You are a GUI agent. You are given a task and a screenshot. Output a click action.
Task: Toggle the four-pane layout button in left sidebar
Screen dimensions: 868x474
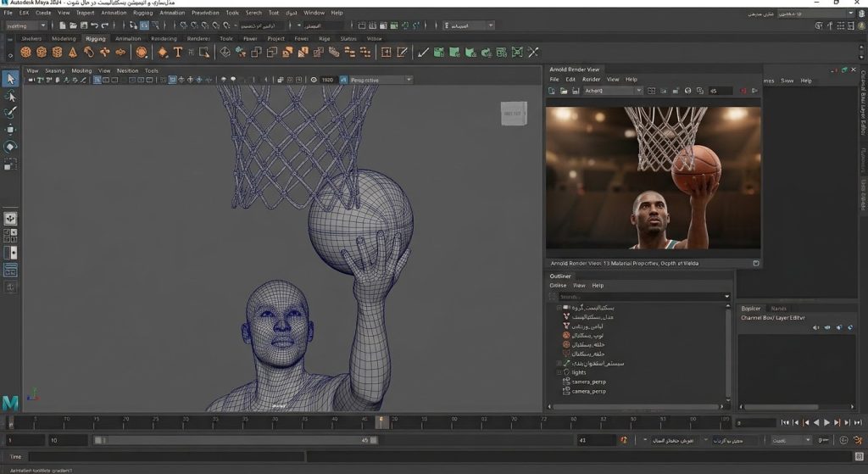tap(10, 236)
